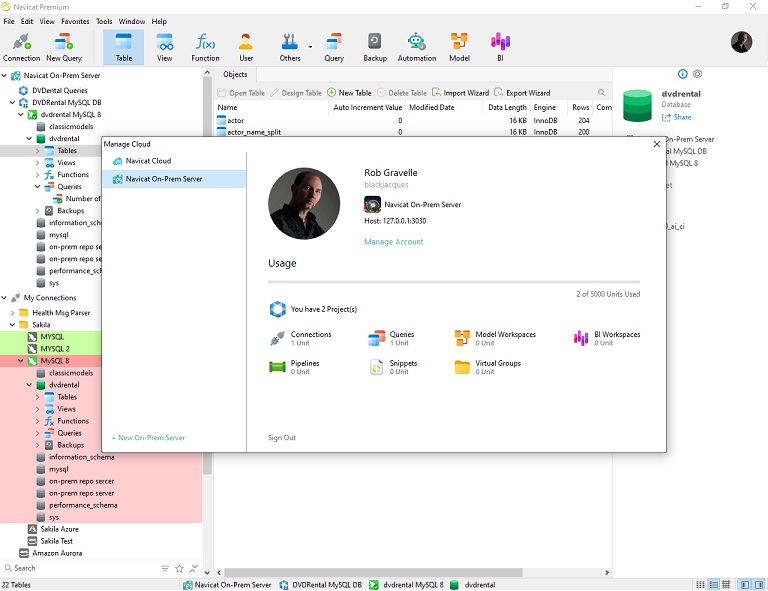Screen dimensions: 768x591
Task: Click the Queries usage icon
Action: pyautogui.click(x=376, y=338)
